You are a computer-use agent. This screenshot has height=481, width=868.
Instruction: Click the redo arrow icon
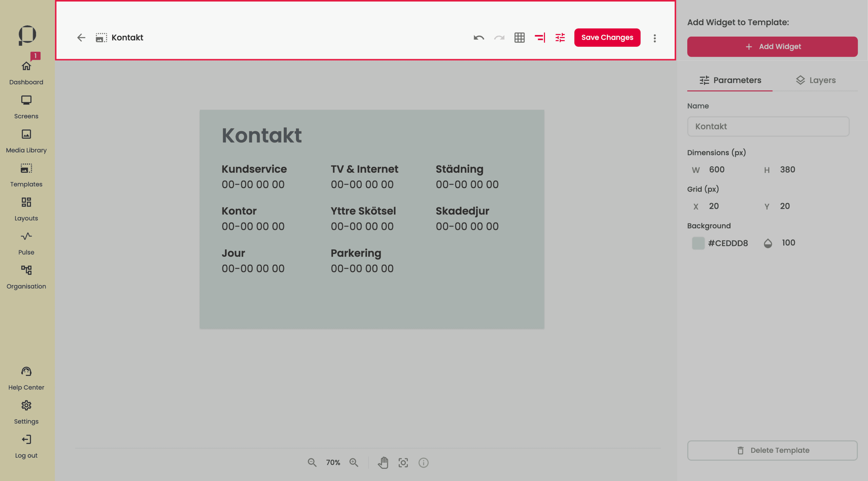tap(499, 38)
